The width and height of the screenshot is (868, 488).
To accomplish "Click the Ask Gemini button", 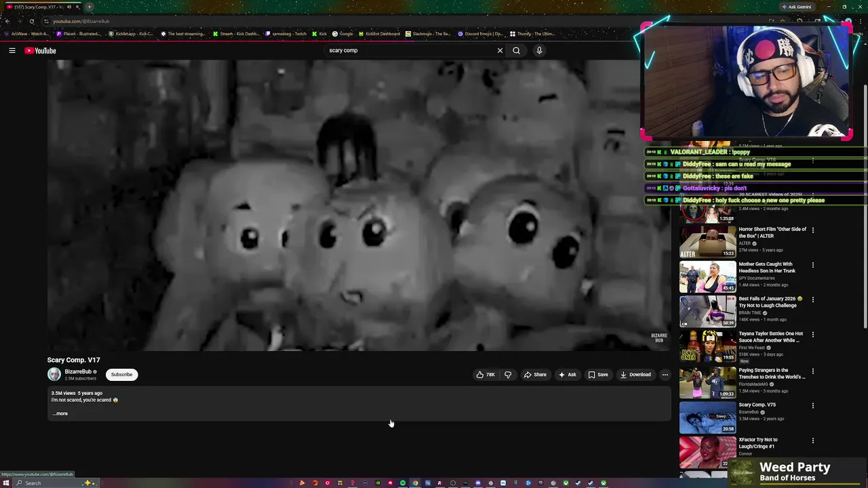I will 797,7.
